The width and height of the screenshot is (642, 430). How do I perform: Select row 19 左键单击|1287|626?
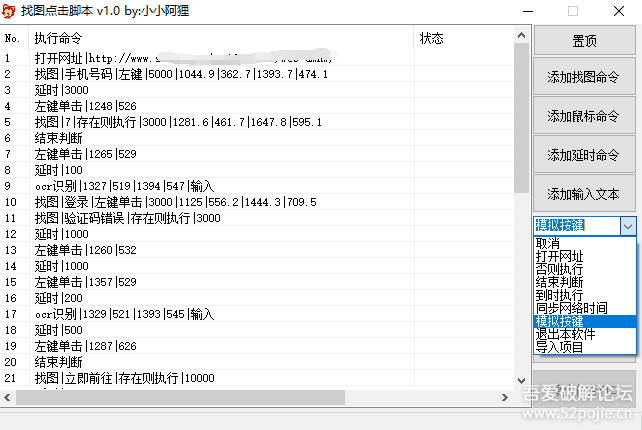pos(257,346)
